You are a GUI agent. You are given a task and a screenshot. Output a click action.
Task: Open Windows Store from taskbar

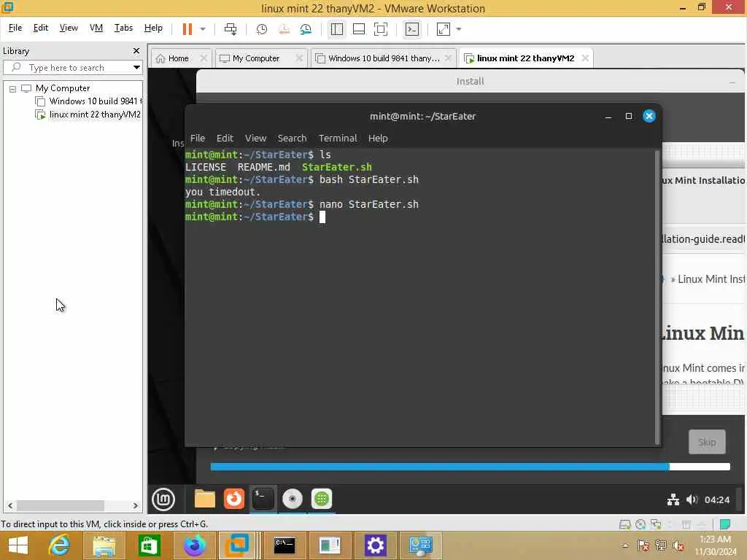(x=149, y=545)
